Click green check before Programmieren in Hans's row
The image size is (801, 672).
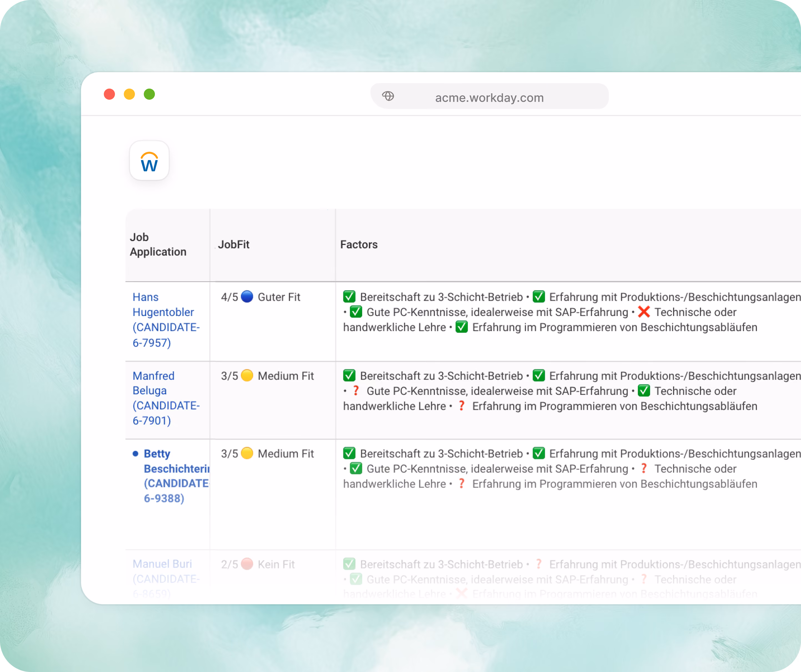462,327
